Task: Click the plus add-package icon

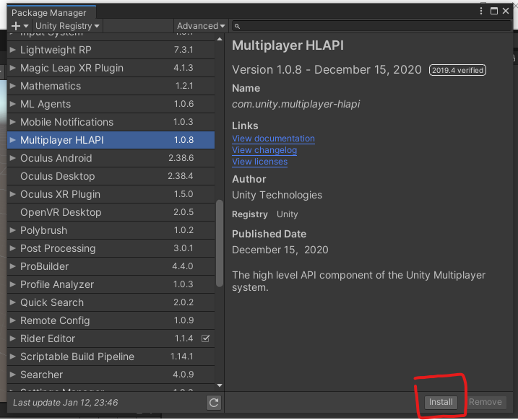Action: click(x=15, y=26)
